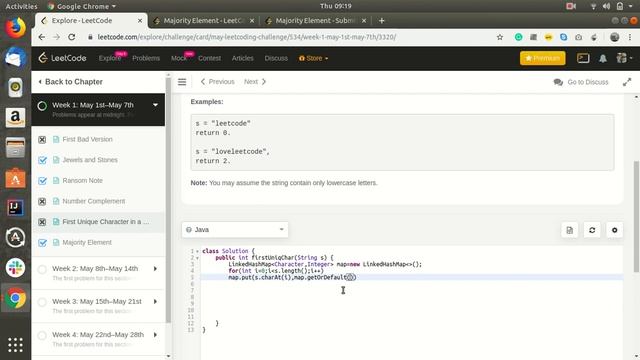Open Amazon launcher in the dock
This screenshot has height=360, width=640.
pos(16,118)
